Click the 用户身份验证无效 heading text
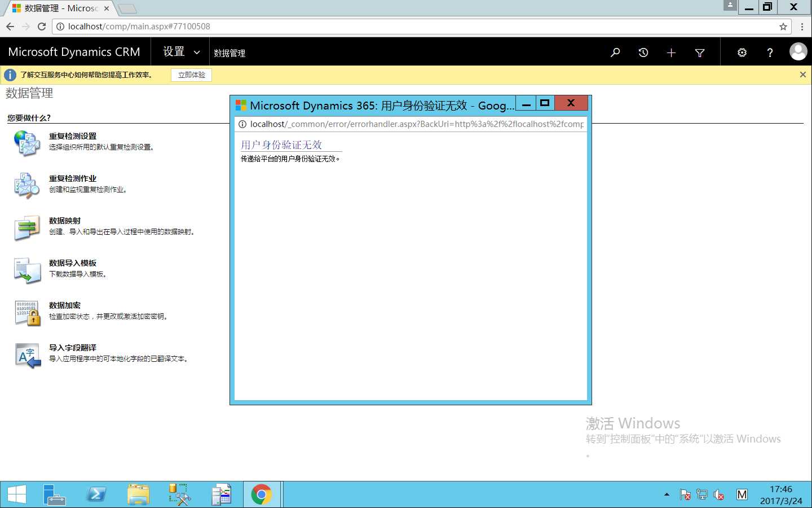Viewport: 812px width, 508px height. click(281, 145)
